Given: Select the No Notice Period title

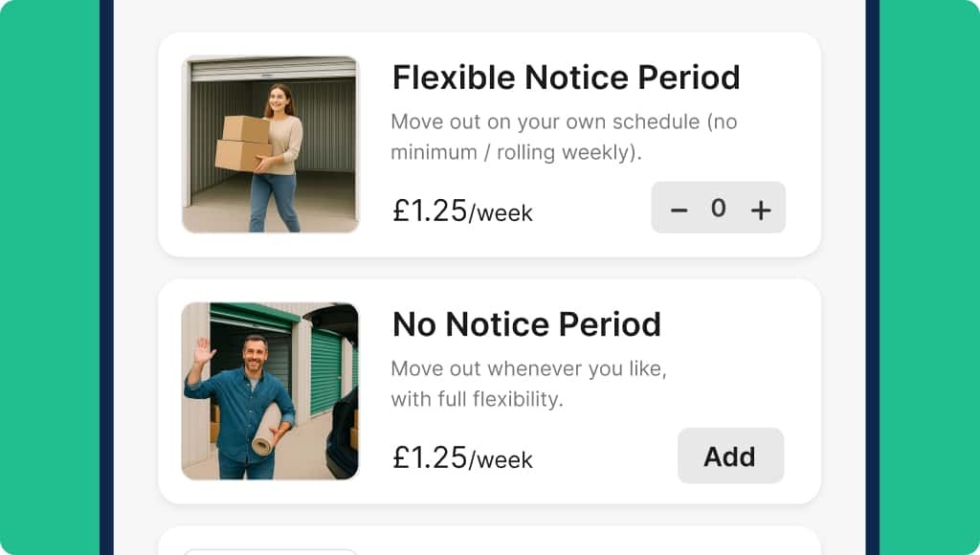Looking at the screenshot, I should [526, 324].
